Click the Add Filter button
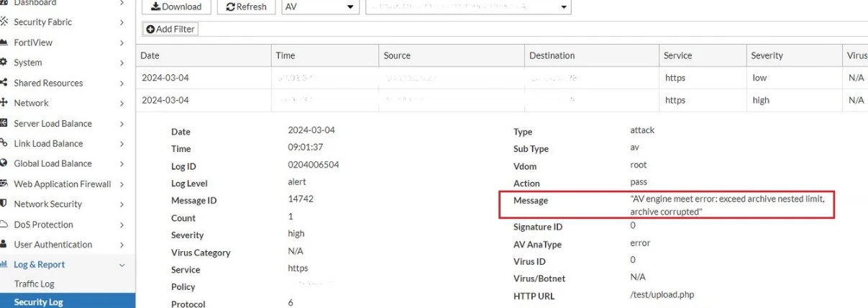This screenshot has height=308, width=868. click(170, 29)
